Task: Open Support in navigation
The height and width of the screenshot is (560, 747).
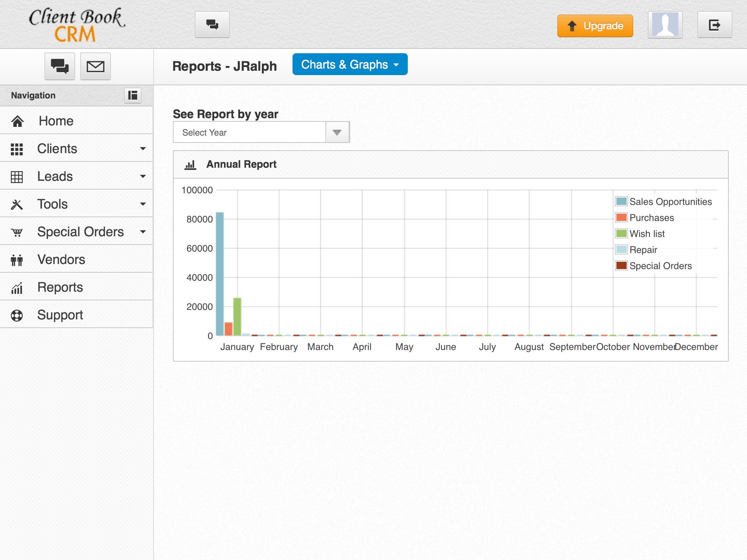Action: [x=76, y=315]
